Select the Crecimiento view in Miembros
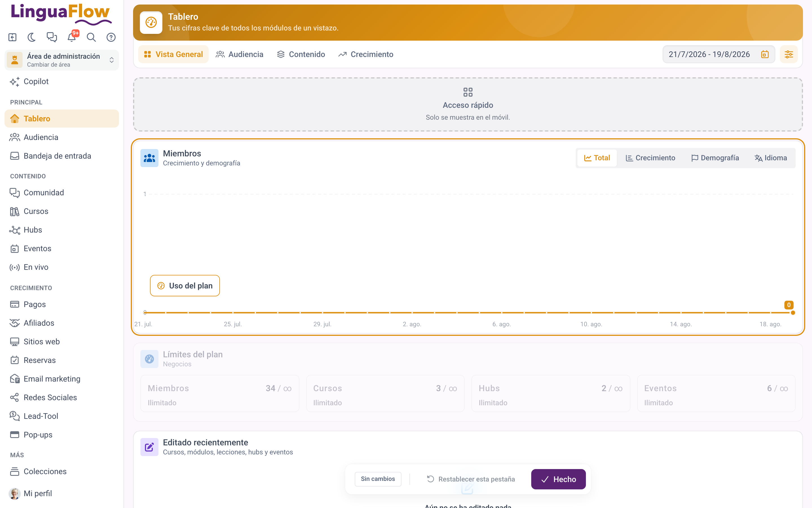Viewport: 812px width, 508px height. coord(650,158)
